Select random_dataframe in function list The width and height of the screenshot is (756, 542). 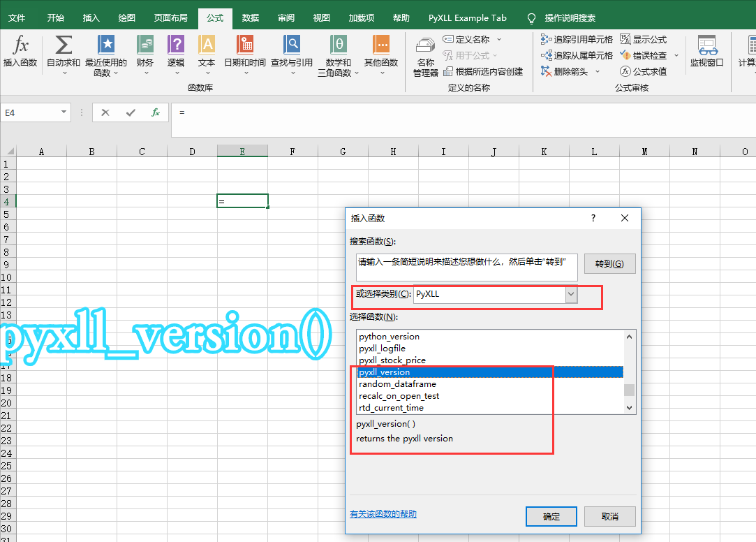490,384
